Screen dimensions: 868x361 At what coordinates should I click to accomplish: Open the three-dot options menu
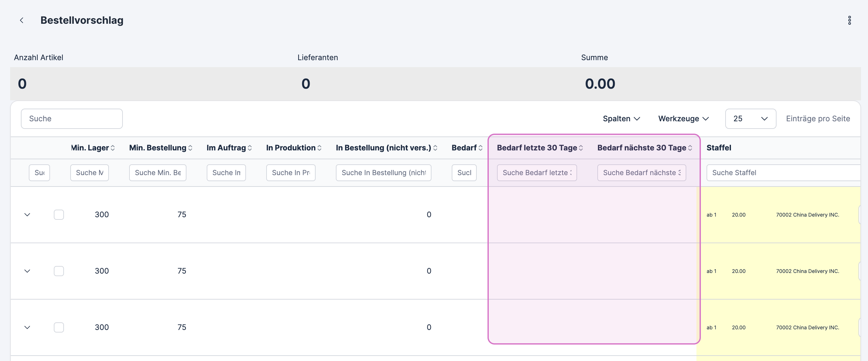[x=849, y=21]
